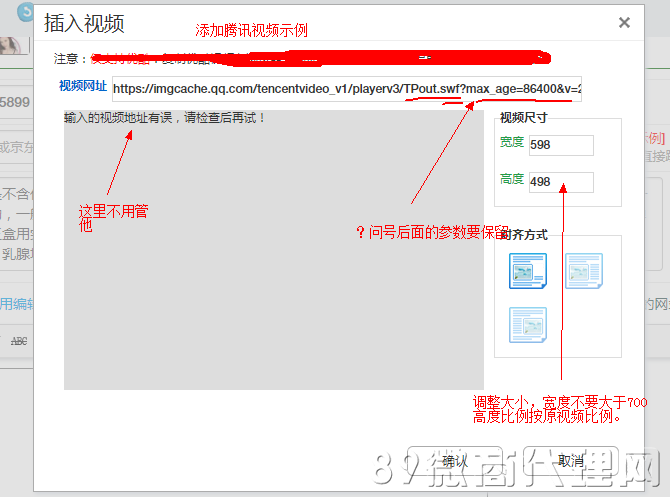Click the 视频网址 URL input field
Image resolution: width=670 pixels, height=497 pixels.
pos(347,89)
